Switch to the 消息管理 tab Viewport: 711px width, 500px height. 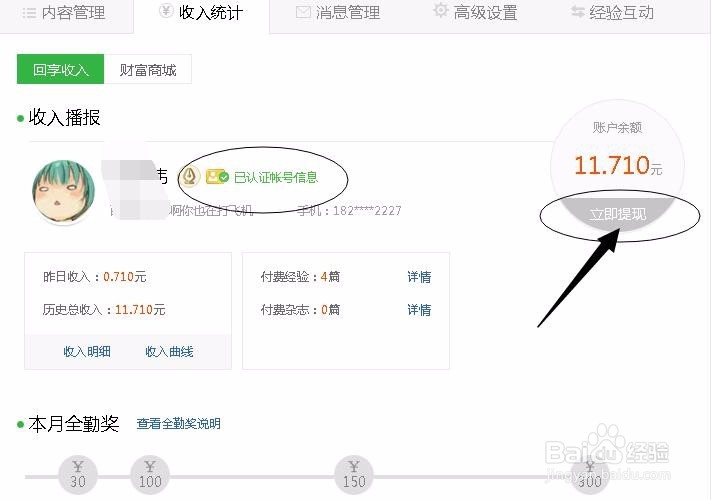pos(339,13)
